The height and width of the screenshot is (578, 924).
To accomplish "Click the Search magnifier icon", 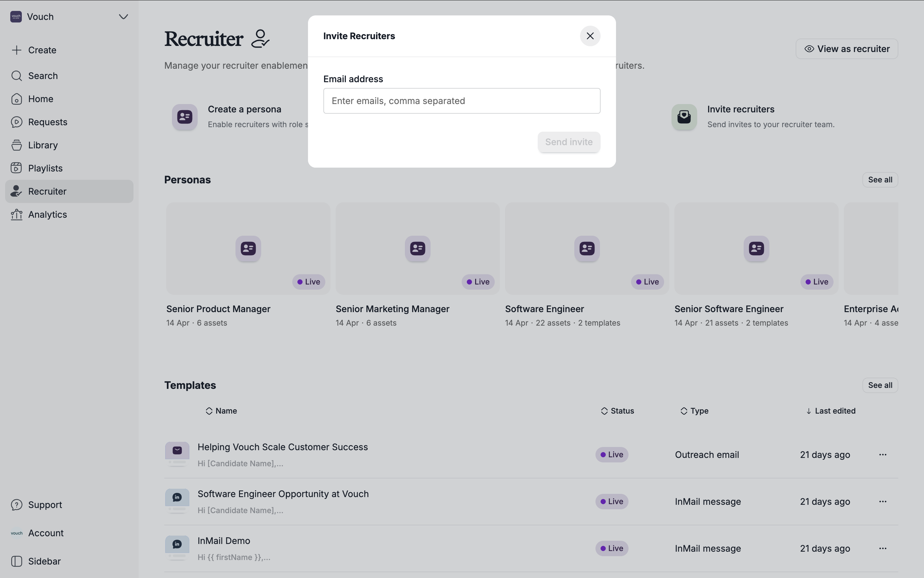I will pos(16,76).
